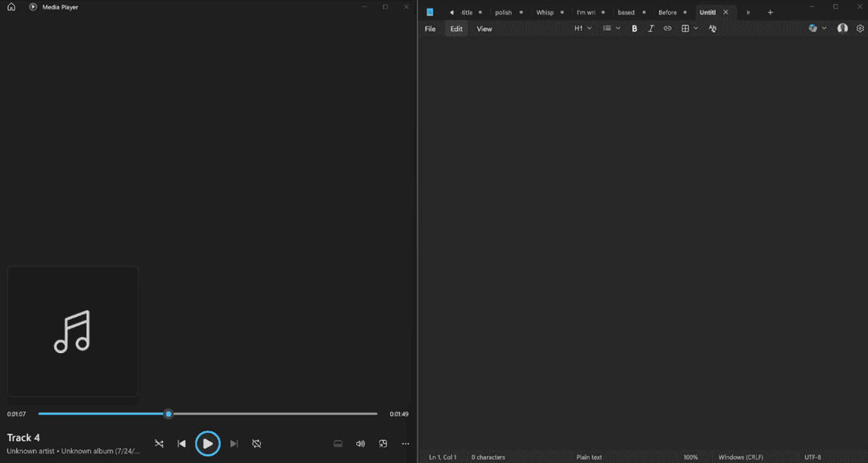This screenshot has width=868, height=463.
Task: Click the total duration 0:01:49
Action: pyautogui.click(x=399, y=414)
